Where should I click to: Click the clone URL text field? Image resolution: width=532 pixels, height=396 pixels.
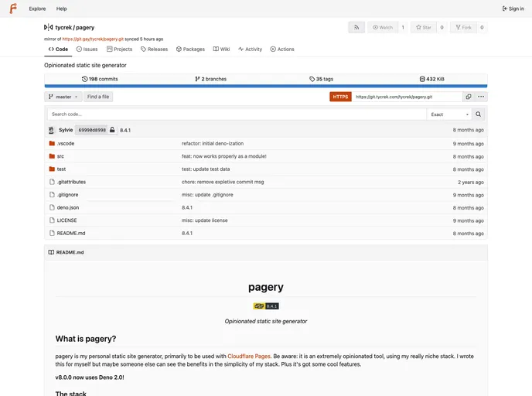pos(407,97)
